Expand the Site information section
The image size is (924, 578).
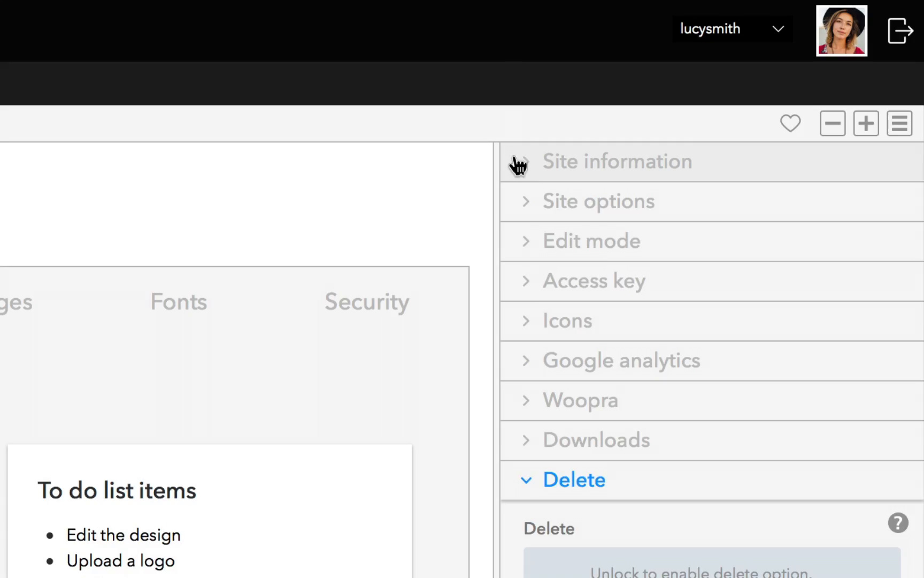(712, 162)
